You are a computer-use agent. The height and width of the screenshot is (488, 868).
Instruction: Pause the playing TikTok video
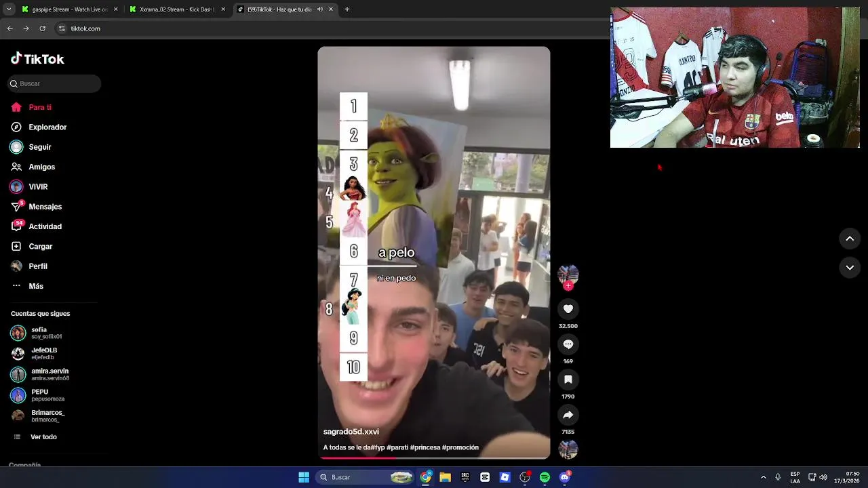tap(434, 252)
